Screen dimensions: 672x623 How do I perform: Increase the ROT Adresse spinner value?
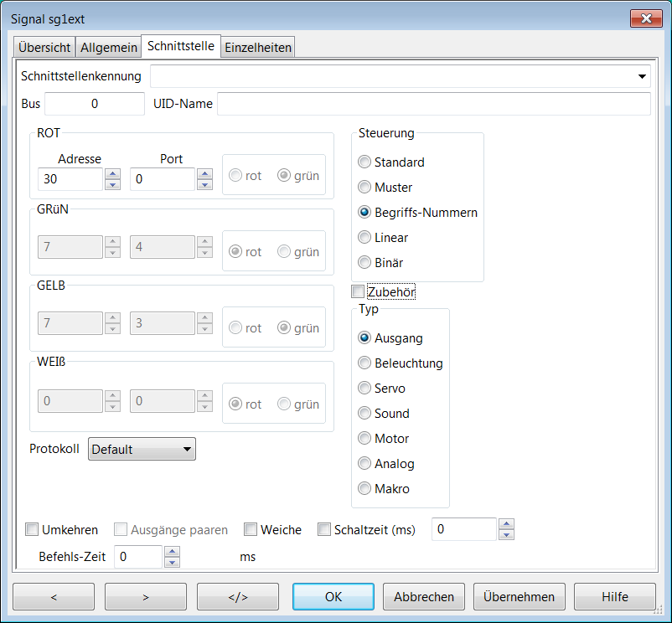click(113, 174)
